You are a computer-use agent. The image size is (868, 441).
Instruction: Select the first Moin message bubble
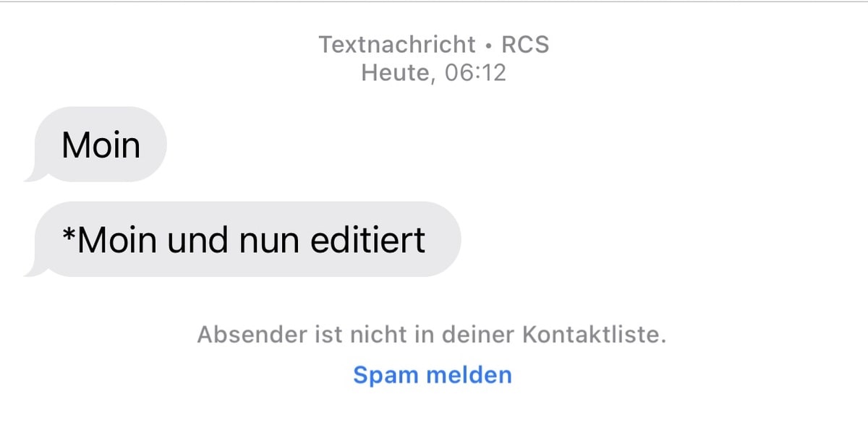(101, 145)
